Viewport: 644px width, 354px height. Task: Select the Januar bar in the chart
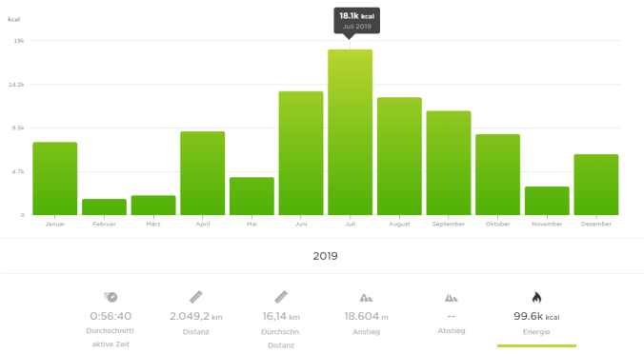tap(55, 179)
